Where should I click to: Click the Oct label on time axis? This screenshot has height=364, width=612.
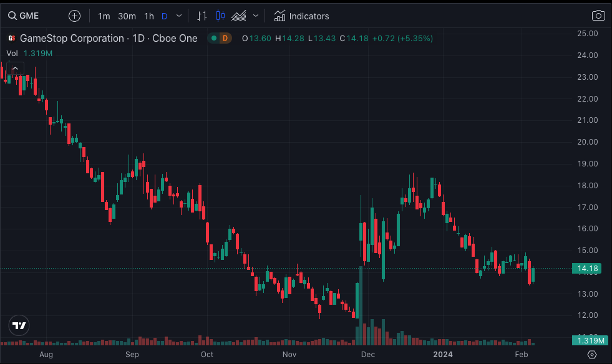tap(207, 354)
